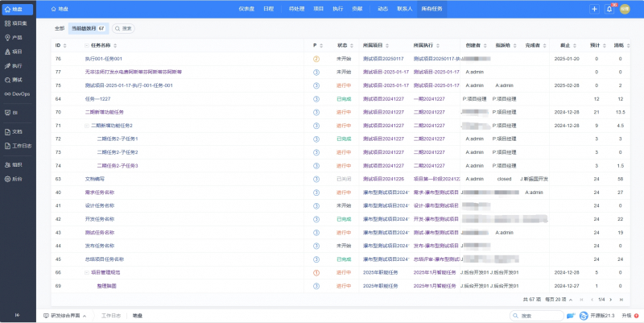Image resolution: width=644 pixels, height=323 pixels.
Task: Sort by the ID column header
Action: tap(60, 46)
